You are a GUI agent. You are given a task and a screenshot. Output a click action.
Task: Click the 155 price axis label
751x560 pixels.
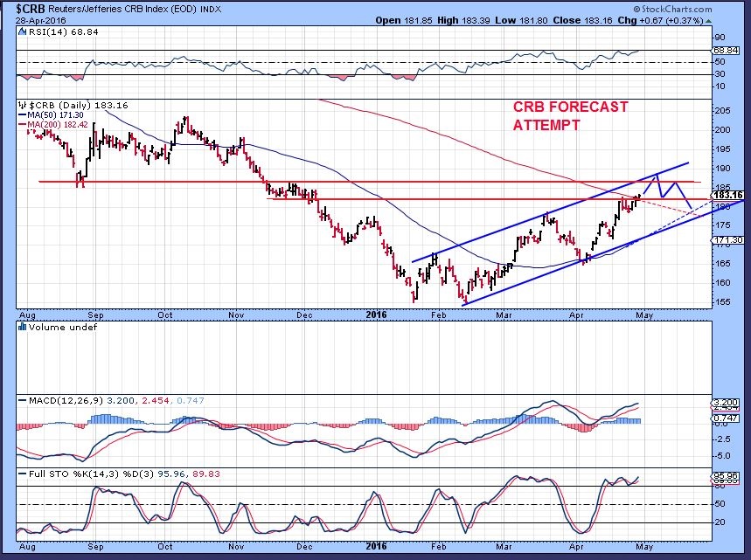[x=723, y=302]
